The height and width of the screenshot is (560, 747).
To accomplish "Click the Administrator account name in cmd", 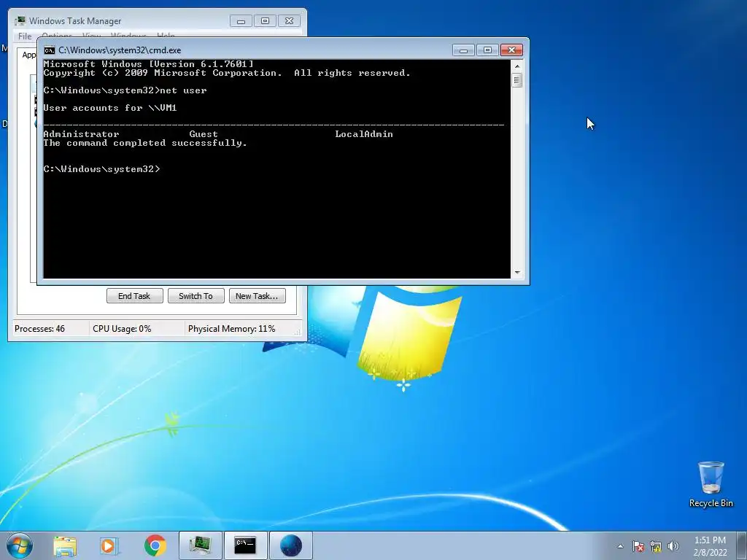I will point(81,134).
